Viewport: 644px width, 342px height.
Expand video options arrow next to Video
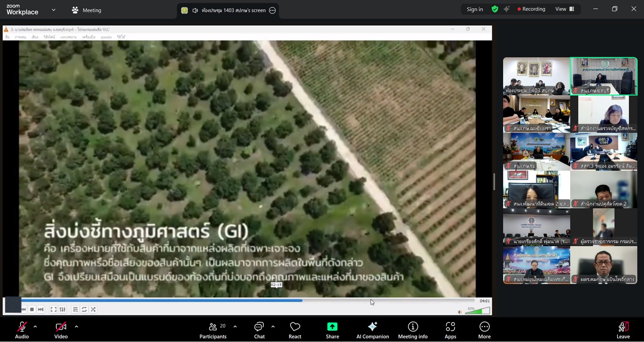point(76,327)
